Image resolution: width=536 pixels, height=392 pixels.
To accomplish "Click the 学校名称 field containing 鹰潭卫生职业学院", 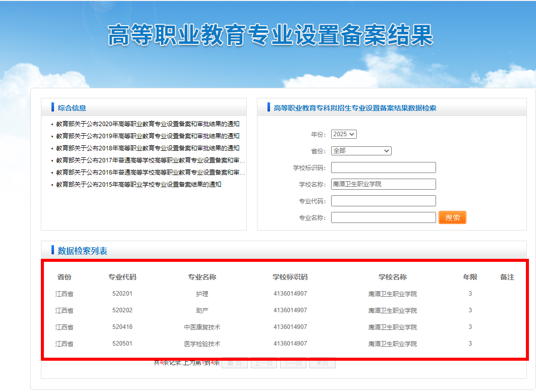I will pos(383,184).
